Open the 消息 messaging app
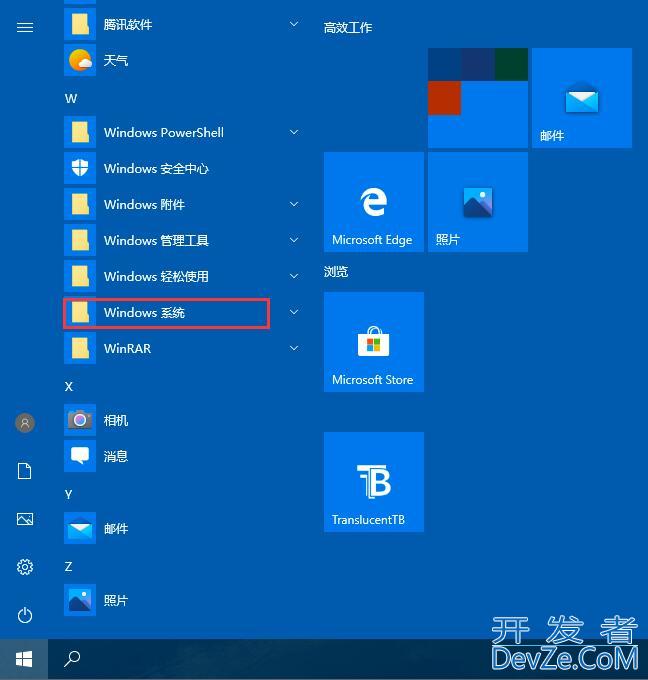 coord(115,457)
